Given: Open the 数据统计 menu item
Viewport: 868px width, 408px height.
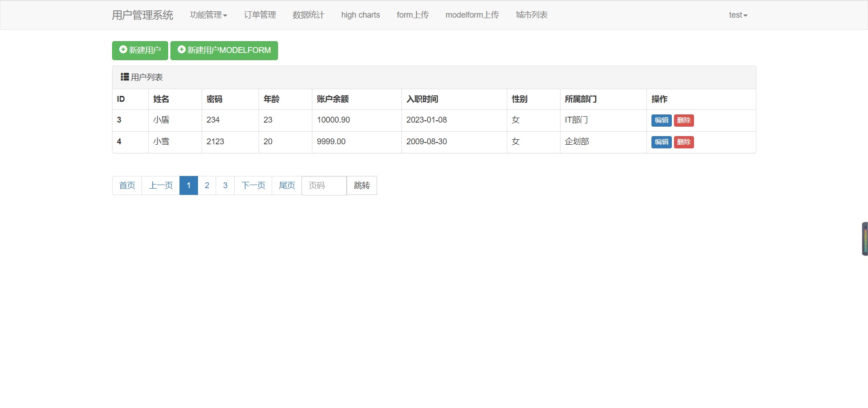Looking at the screenshot, I should click(x=308, y=14).
